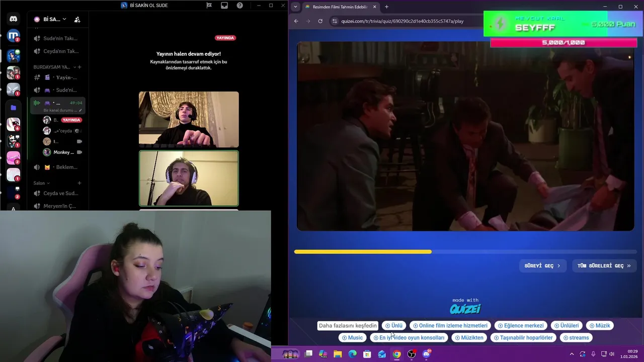This screenshot has height=362, width=644.
Task: Select the Monkey user in voice channel
Action: point(63,152)
